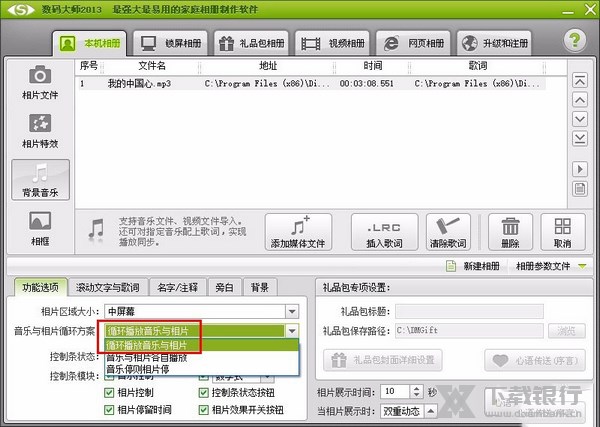
Task: Switch to the 视频相册 tab
Action: [337, 44]
